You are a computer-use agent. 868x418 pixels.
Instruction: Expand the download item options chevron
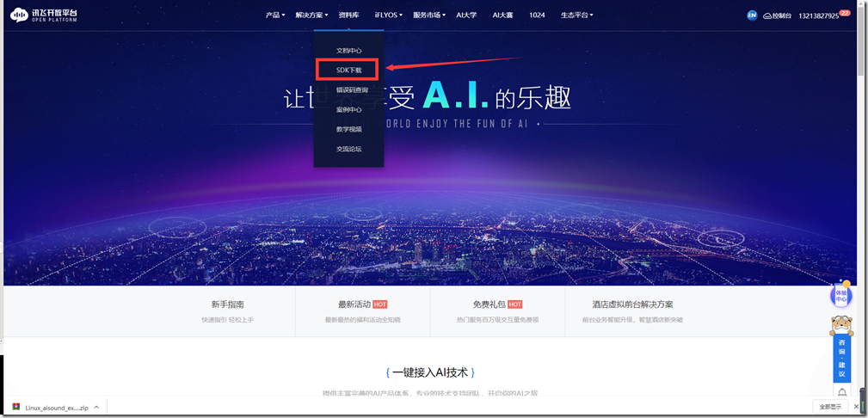click(96, 407)
